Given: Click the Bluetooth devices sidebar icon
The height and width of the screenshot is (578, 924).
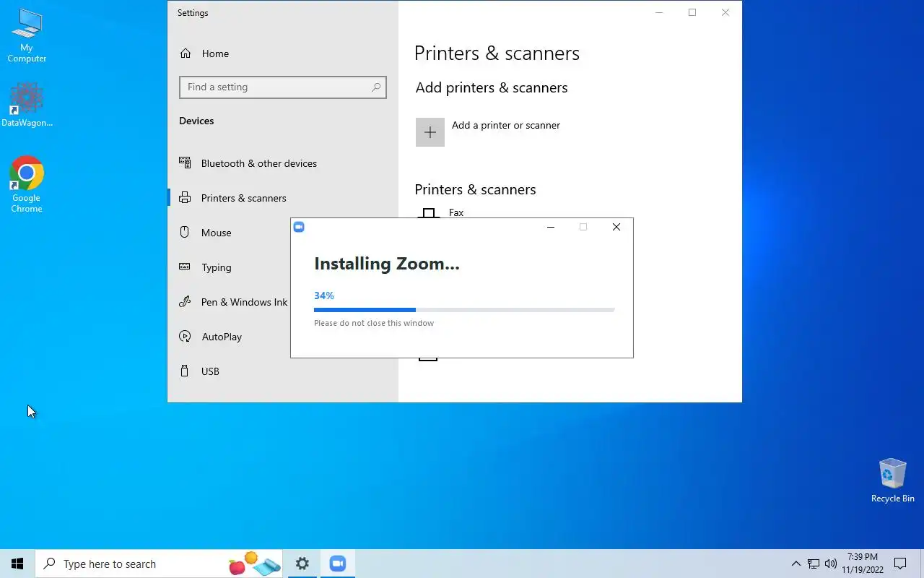Looking at the screenshot, I should point(185,163).
